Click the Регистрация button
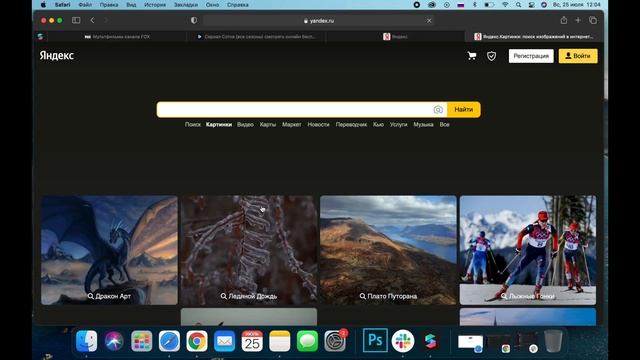The height and width of the screenshot is (360, 640). click(531, 56)
